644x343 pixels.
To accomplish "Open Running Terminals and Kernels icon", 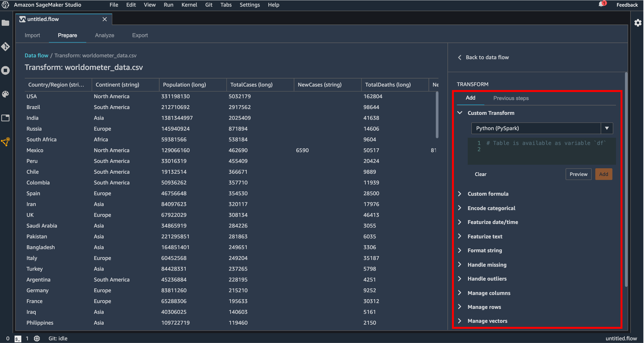I will (x=5, y=70).
